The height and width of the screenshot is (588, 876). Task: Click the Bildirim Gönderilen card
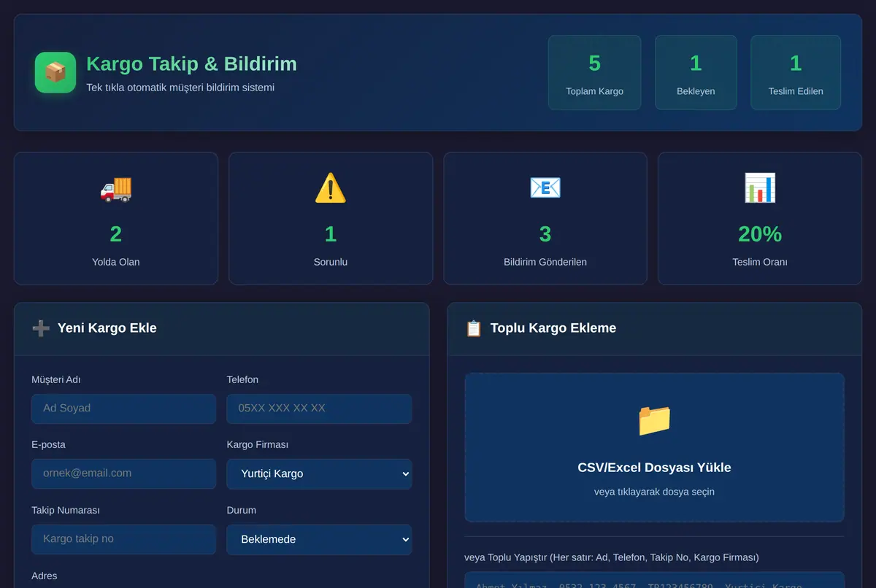[x=545, y=218]
